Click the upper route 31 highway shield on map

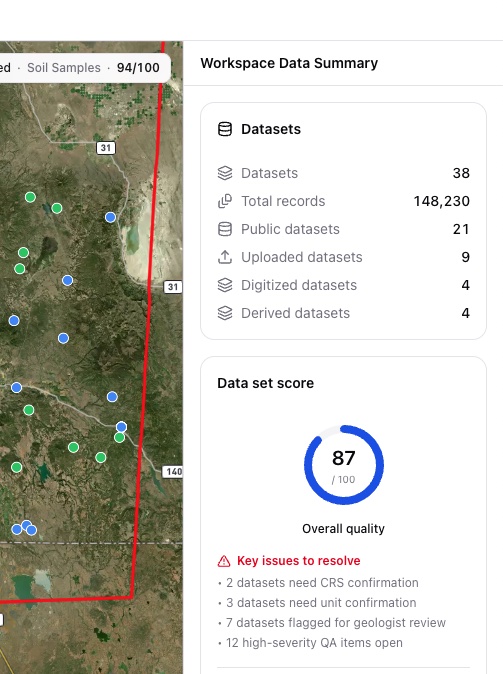click(x=106, y=148)
